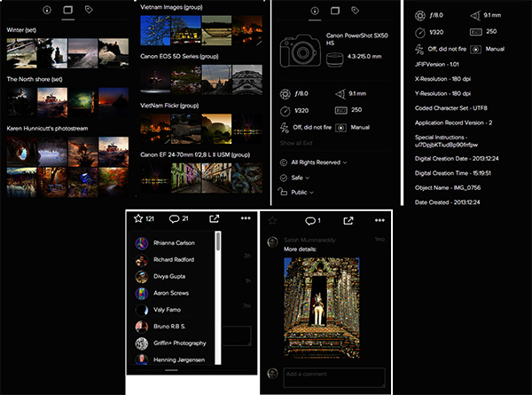Click inside the Add a comment field
532x395 pixels.
pyautogui.click(x=334, y=377)
